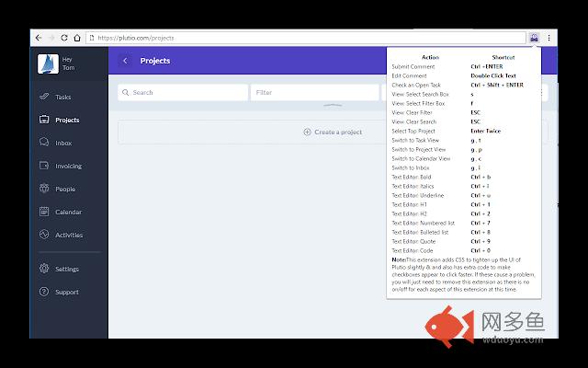Open the People section

click(65, 189)
